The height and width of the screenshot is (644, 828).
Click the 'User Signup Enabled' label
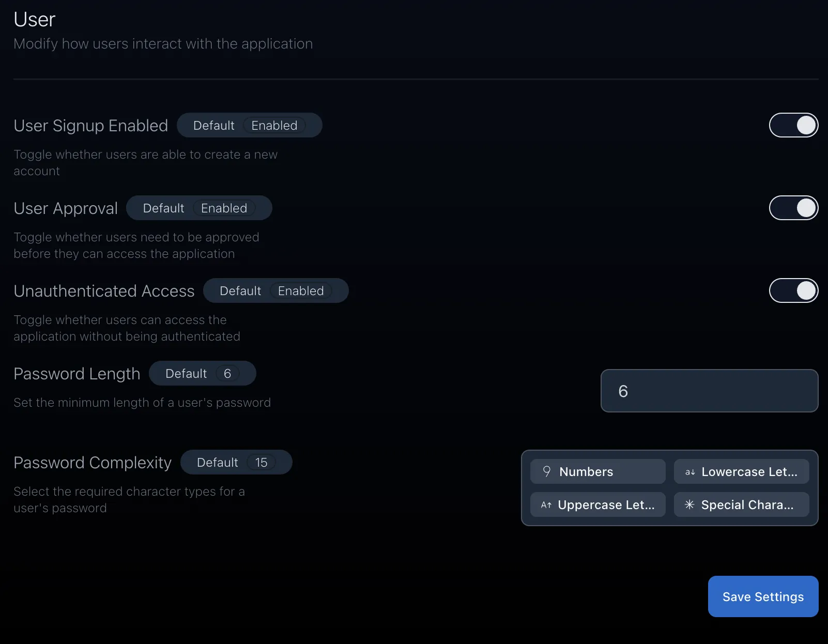tap(91, 126)
